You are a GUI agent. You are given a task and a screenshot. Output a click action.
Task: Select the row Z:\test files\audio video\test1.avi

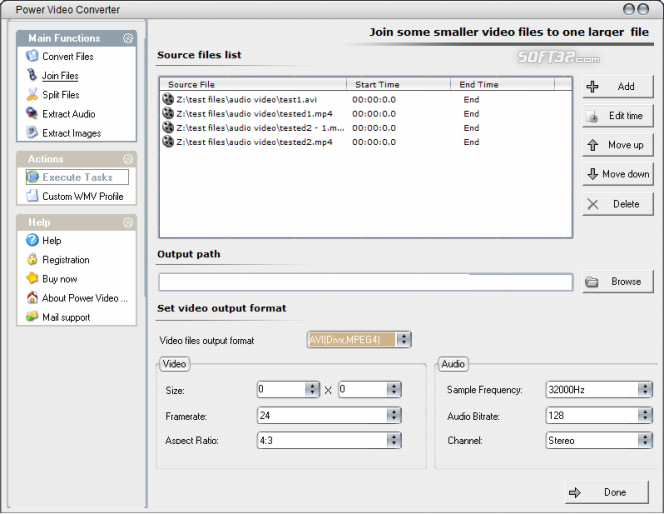[365, 99]
